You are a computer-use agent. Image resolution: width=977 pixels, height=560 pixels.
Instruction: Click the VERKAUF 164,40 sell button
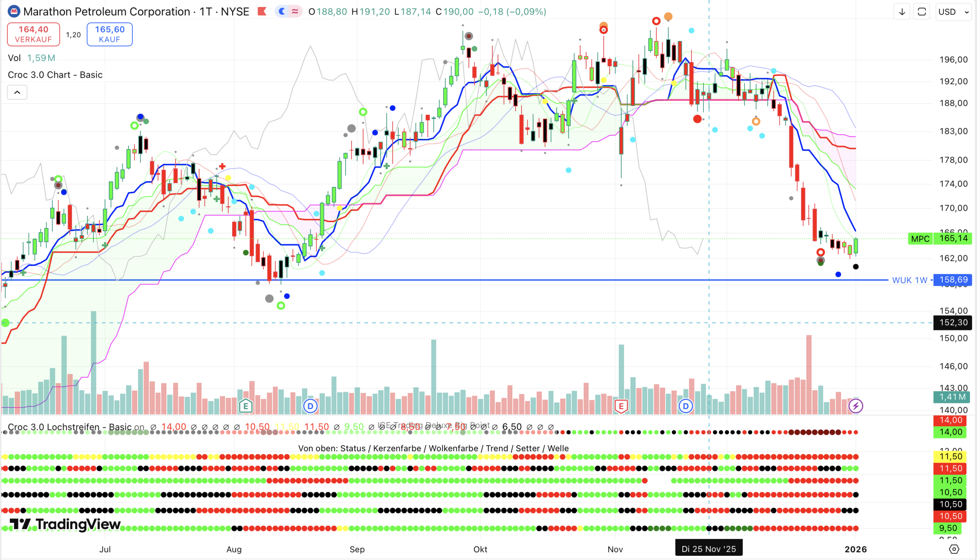pyautogui.click(x=33, y=34)
